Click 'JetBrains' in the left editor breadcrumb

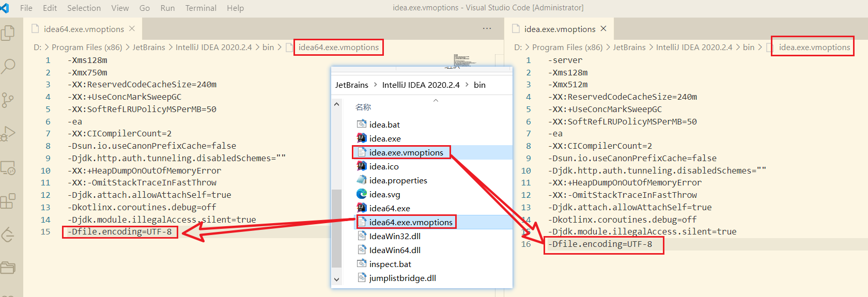coord(149,47)
